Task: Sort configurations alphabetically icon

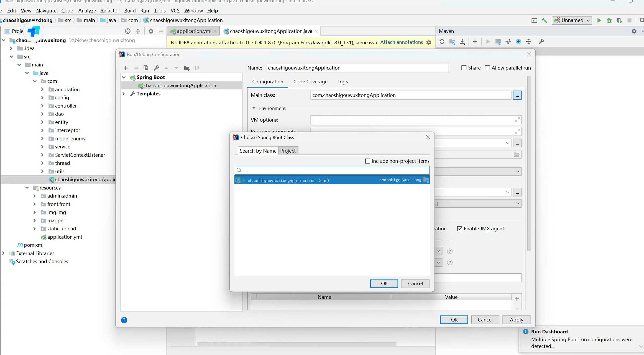Action: (197, 68)
